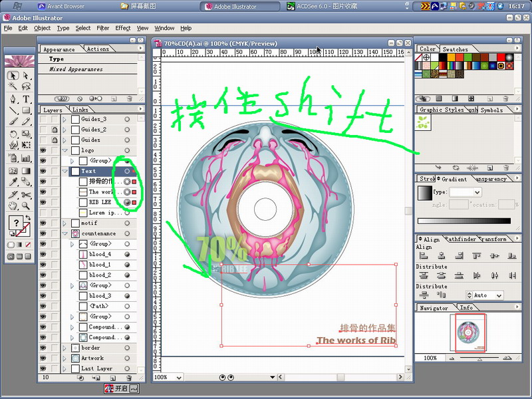Select the Line Segment tool
Image resolution: width=532 pixels, height=399 pixels.
[13, 110]
